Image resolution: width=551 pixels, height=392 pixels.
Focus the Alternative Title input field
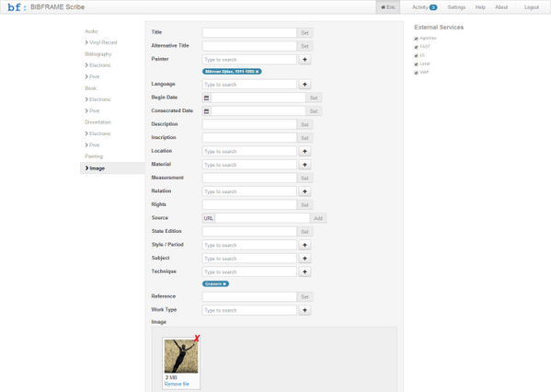pos(249,46)
